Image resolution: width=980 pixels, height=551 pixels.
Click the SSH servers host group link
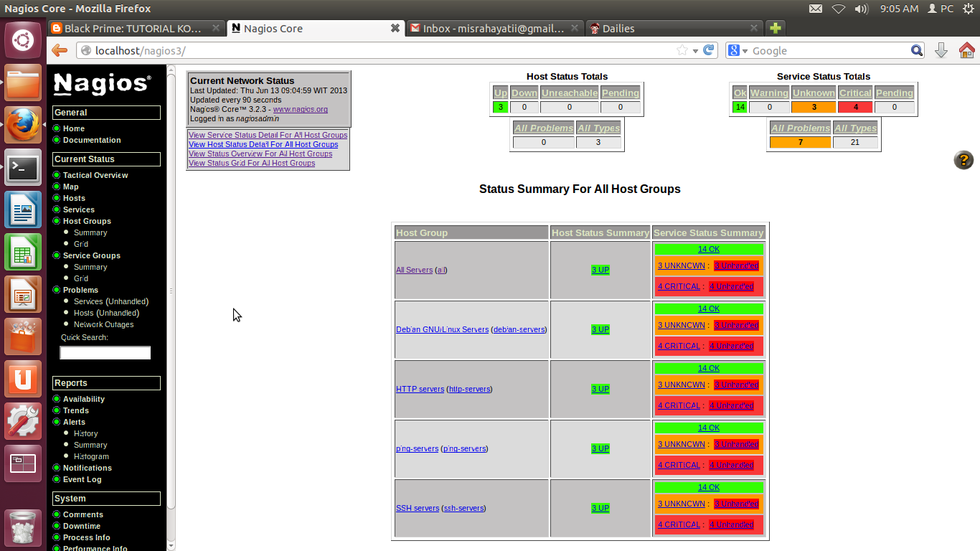pos(418,508)
